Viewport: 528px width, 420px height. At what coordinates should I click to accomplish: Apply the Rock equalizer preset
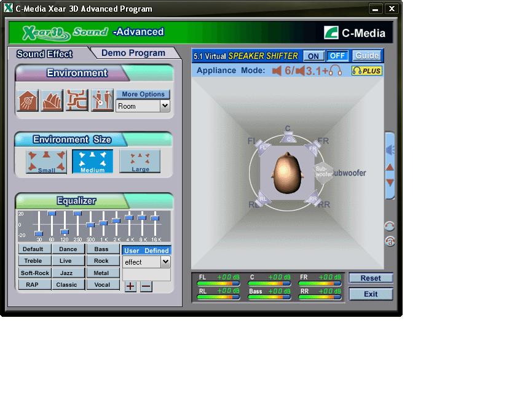tap(103, 261)
